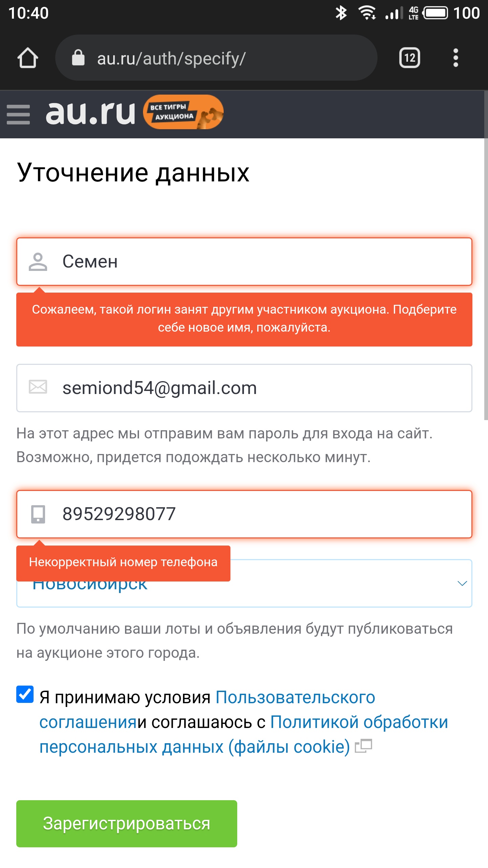
Task: Tap the orange "Все тигры аукциона" badge
Action: point(183,112)
